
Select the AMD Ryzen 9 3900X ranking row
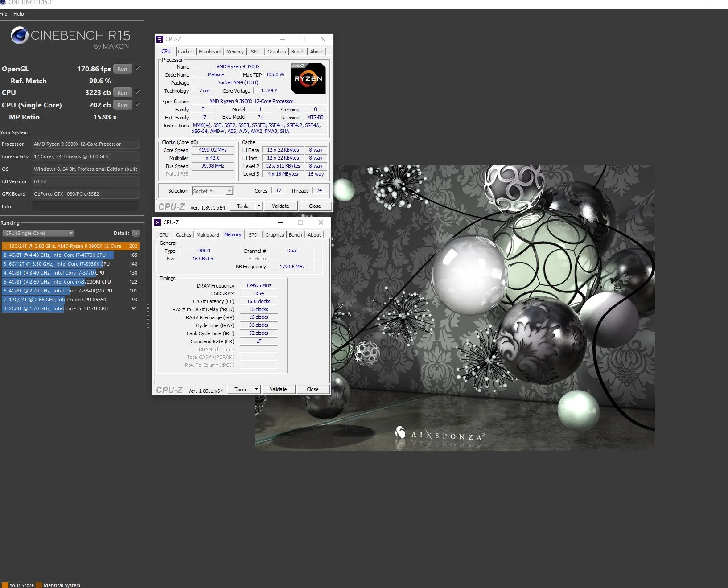click(71, 246)
